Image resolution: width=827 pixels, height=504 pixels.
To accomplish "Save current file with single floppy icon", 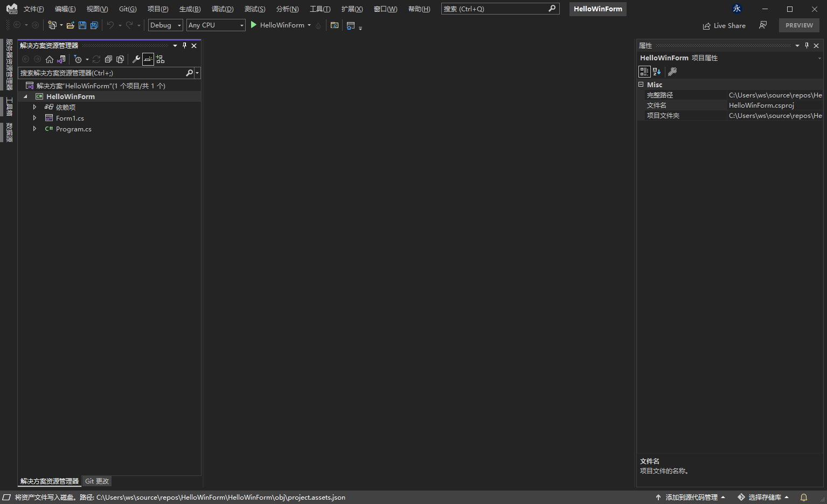I will (82, 25).
